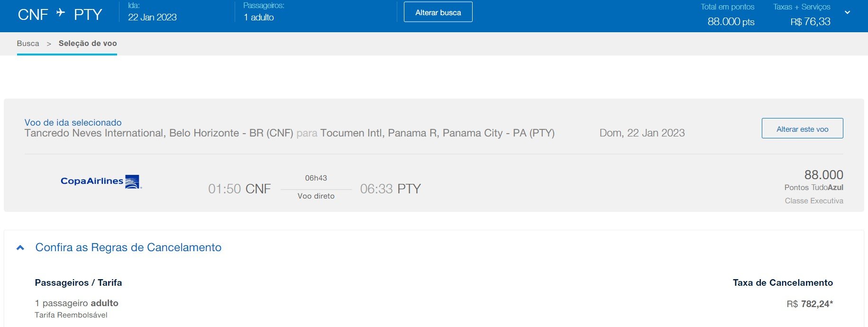The height and width of the screenshot is (327, 868).
Task: Click the Classe Executiva label
Action: click(x=813, y=201)
